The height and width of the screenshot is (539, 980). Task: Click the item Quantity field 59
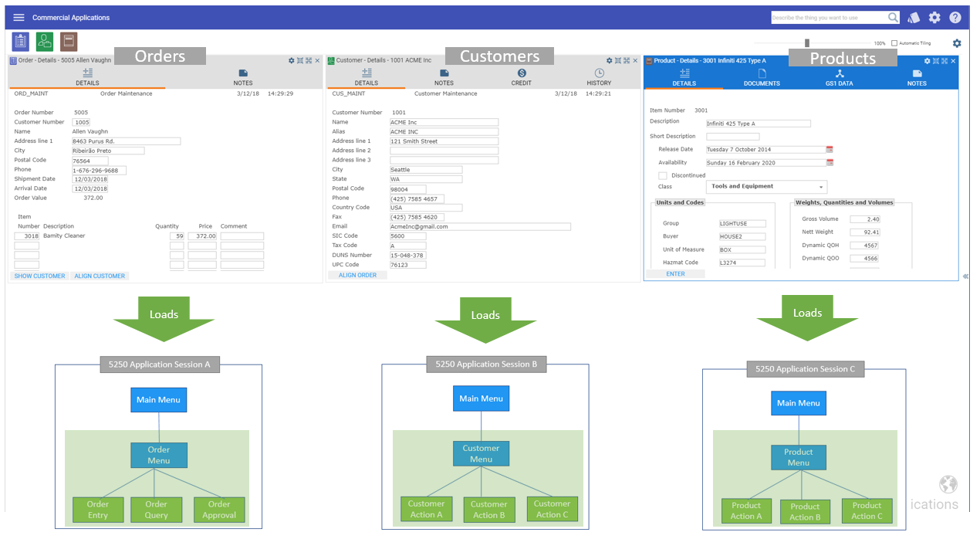[177, 236]
